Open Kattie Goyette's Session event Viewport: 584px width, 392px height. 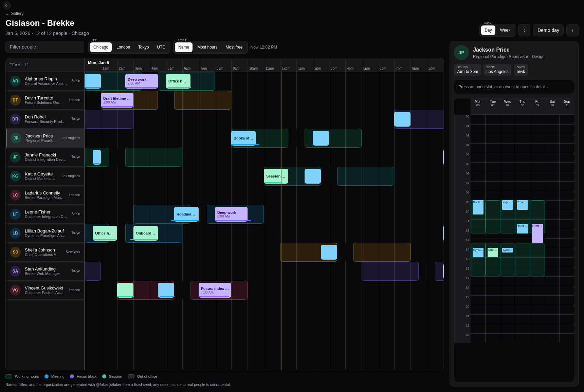pos(276,176)
